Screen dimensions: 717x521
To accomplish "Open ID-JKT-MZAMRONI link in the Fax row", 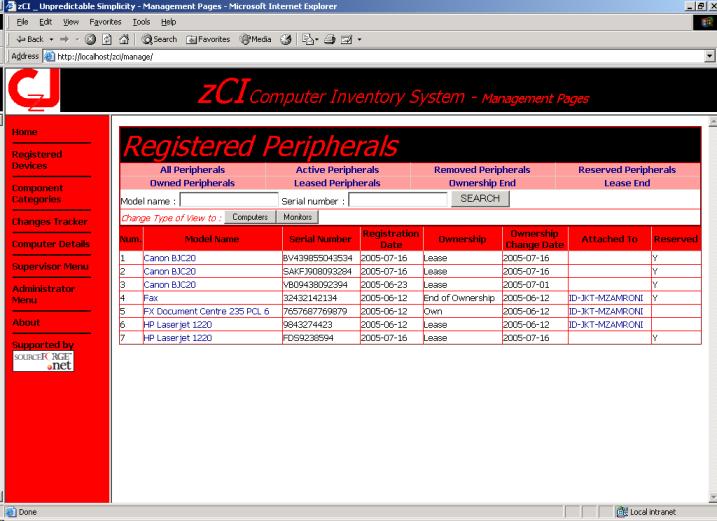I will [606, 298].
